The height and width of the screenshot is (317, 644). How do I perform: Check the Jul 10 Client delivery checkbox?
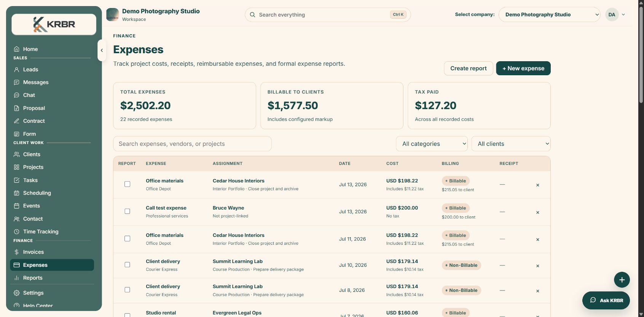point(128,265)
